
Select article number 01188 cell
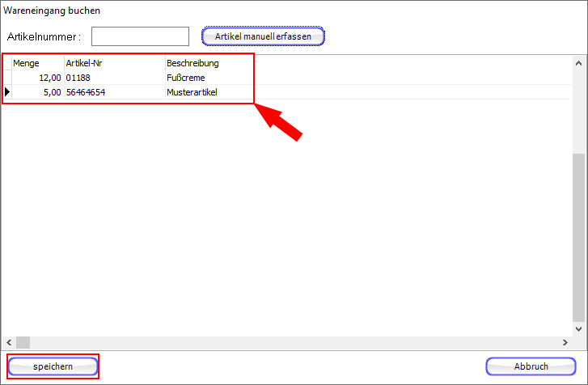[x=113, y=78]
